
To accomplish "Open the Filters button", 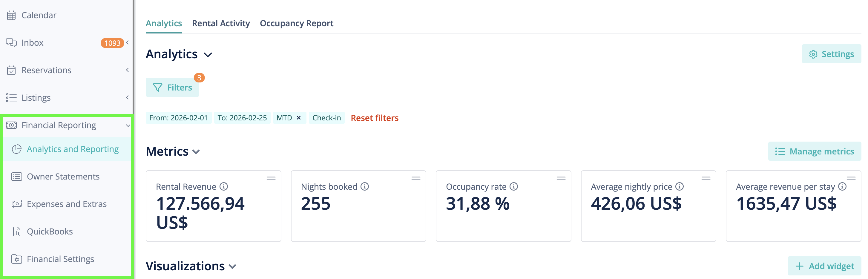I will (172, 87).
